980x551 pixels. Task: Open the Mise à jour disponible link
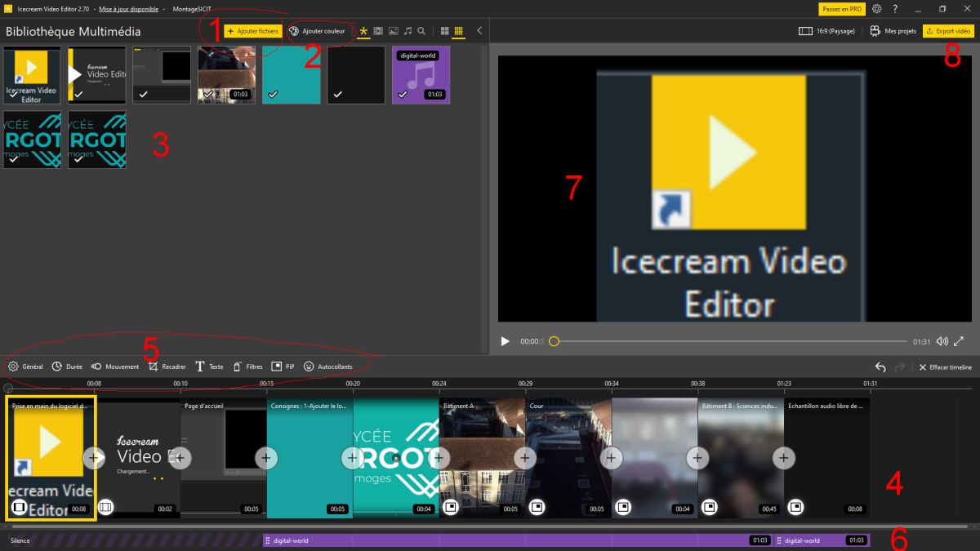coord(129,8)
